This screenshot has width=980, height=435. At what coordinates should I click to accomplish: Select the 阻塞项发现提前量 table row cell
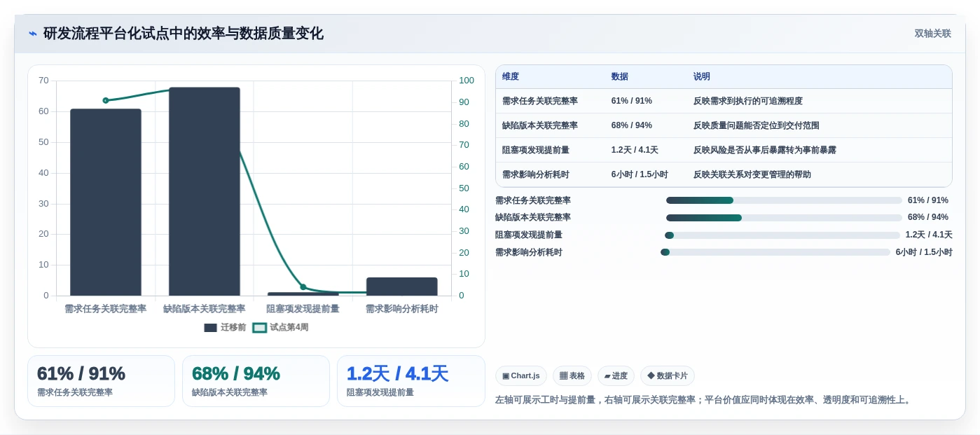click(x=536, y=150)
